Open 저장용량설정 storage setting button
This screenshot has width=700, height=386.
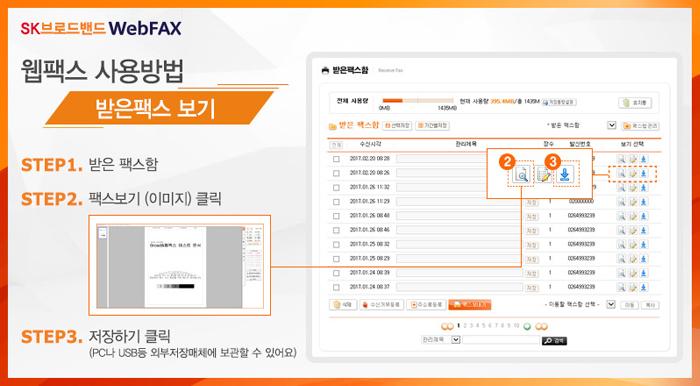click(x=559, y=102)
